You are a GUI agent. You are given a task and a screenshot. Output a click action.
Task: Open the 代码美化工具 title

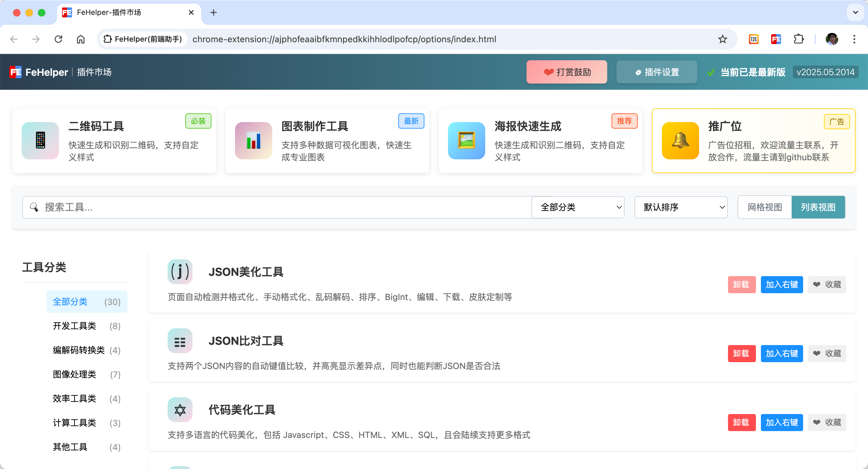point(242,410)
